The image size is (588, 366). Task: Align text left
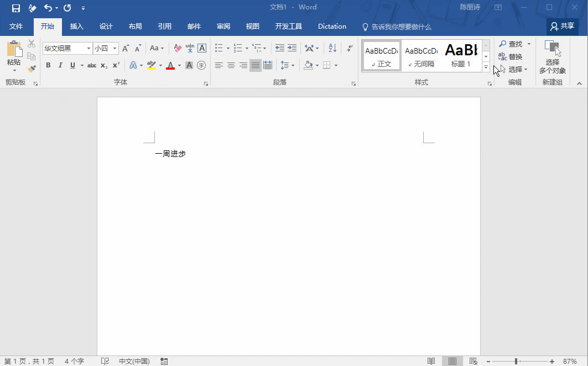[219, 65]
